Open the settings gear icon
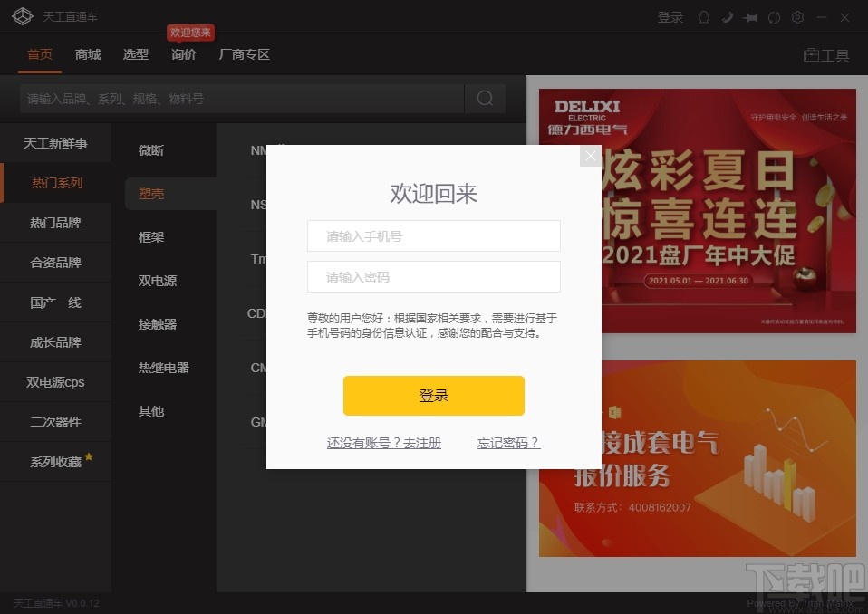The height and width of the screenshot is (614, 868). coord(798,16)
